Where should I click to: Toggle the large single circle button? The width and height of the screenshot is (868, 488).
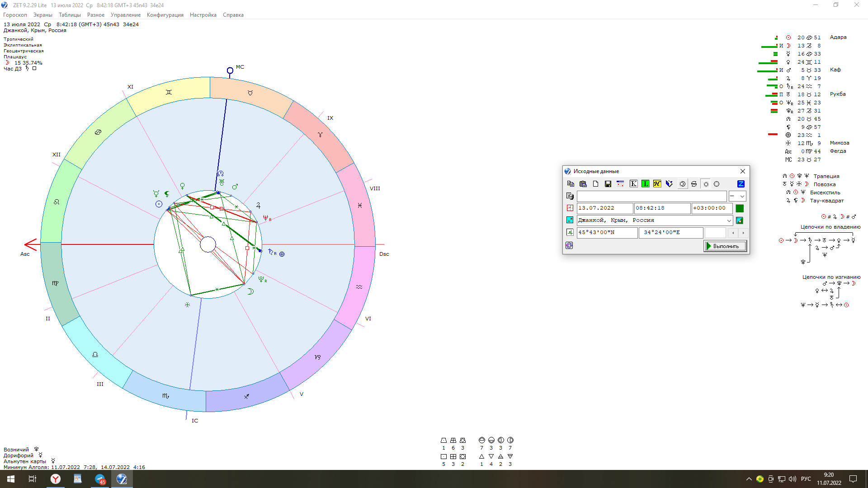coord(717,184)
